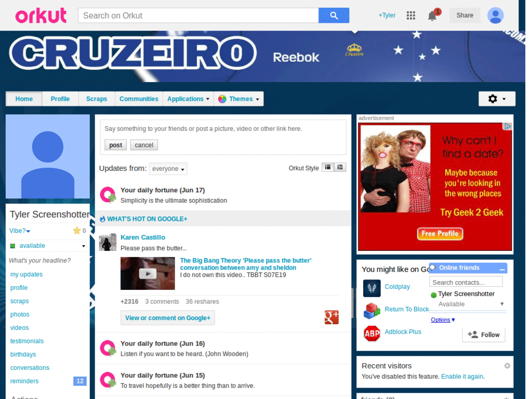Open the Profile tab

click(60, 99)
